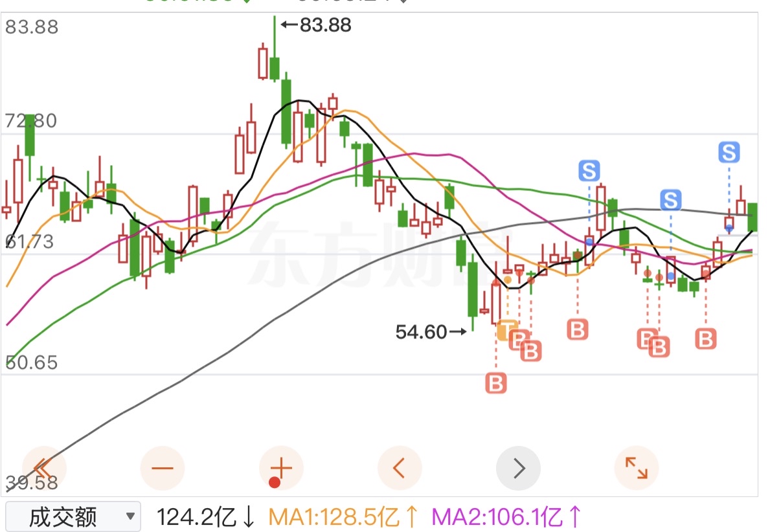Click the 124.2亿 turnover value
Image resolution: width=770 pixels, height=532 pixels.
(196, 516)
